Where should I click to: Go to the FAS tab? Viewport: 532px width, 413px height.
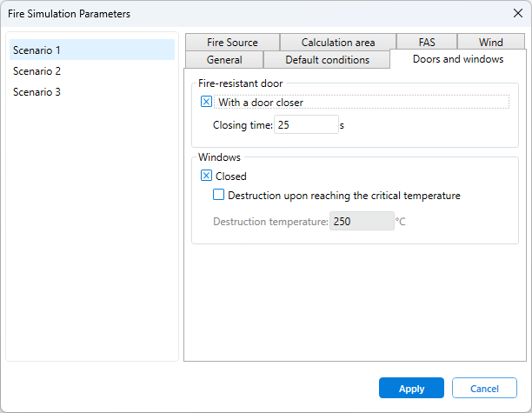coord(427,42)
